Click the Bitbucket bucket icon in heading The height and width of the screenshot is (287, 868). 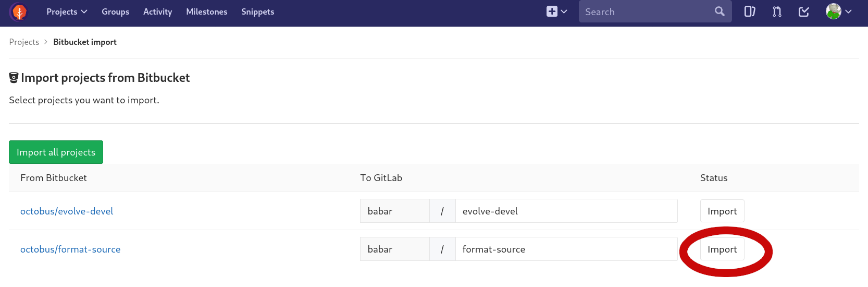(14, 78)
